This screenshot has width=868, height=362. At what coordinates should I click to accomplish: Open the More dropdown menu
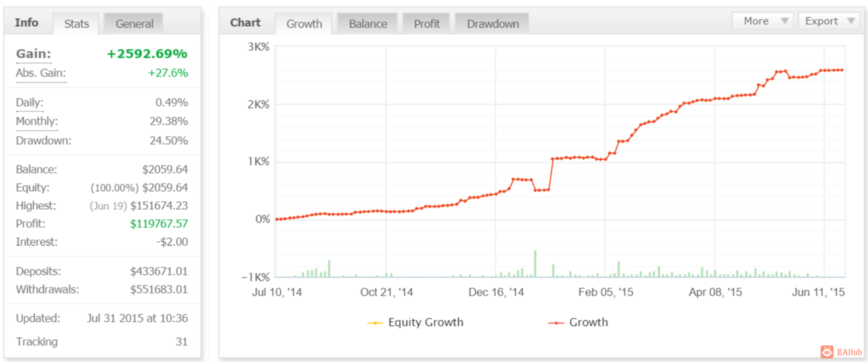763,21
